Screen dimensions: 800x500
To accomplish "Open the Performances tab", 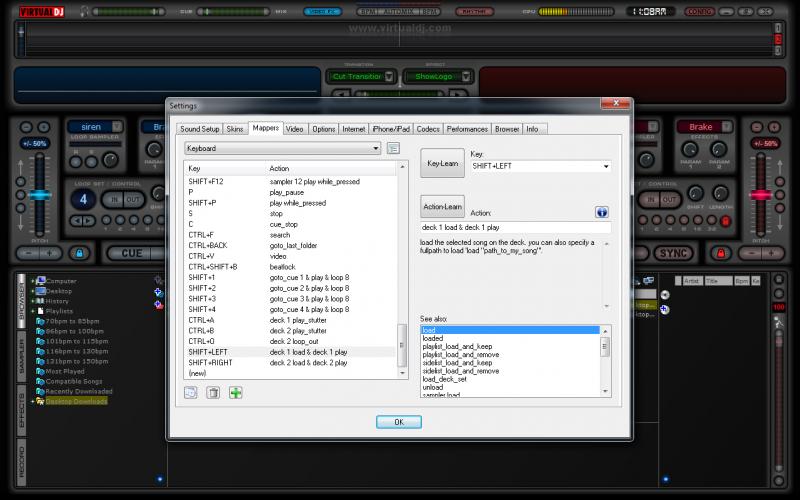I will (x=467, y=129).
